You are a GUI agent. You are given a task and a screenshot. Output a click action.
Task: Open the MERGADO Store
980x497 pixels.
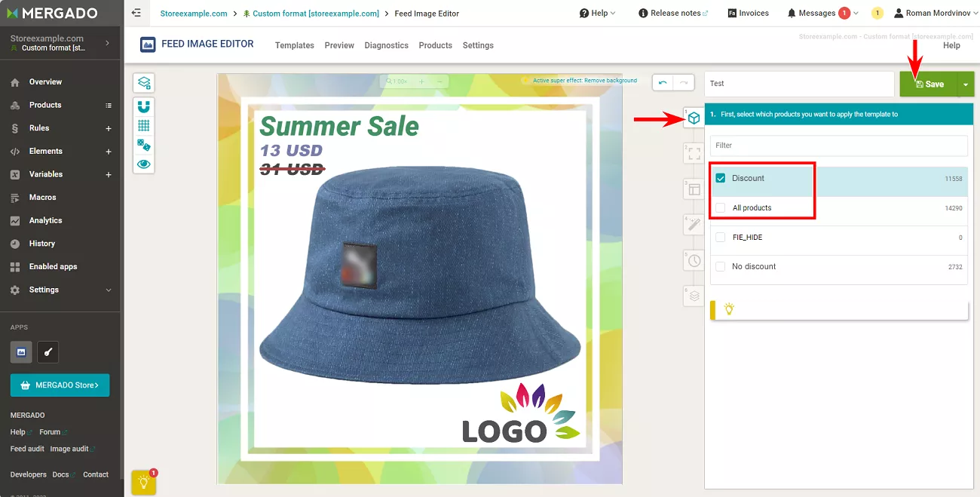(x=60, y=385)
